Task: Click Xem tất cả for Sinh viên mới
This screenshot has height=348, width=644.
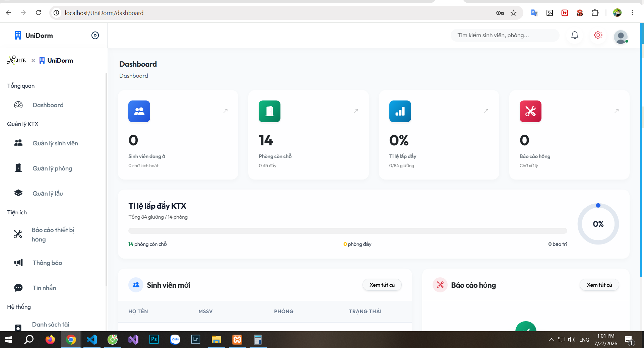Action: (382, 285)
